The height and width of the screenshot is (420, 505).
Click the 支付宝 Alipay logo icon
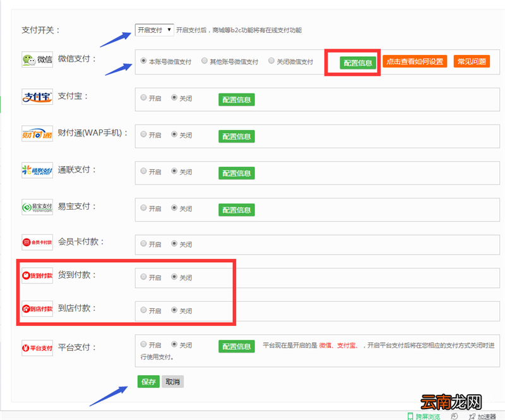(37, 97)
